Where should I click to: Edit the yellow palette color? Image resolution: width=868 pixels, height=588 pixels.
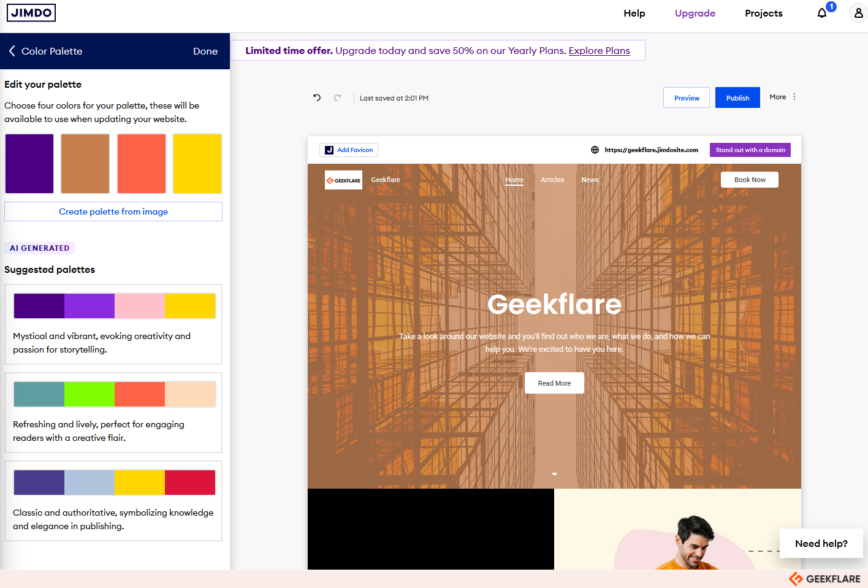tap(197, 164)
